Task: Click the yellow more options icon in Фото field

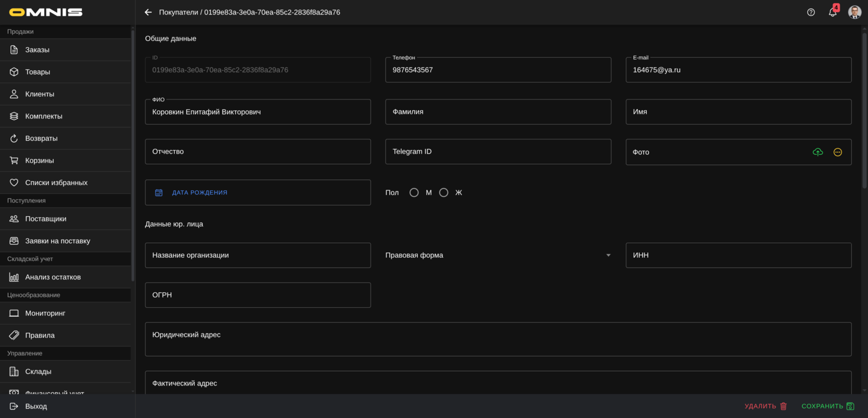Action: [x=837, y=152]
